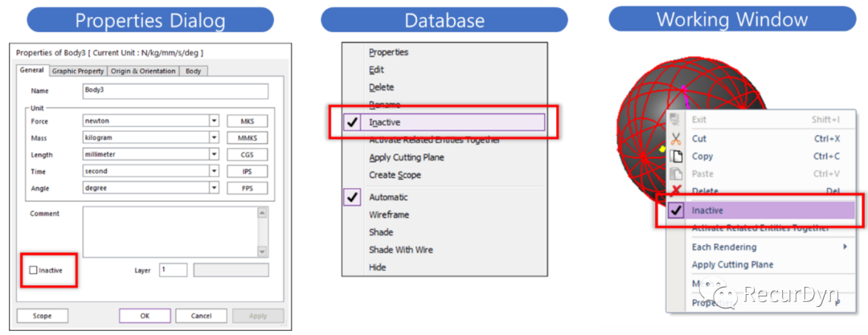The width and height of the screenshot is (868, 335).
Task: Click the grayed Paste clipboard icon
Action: 676,174
